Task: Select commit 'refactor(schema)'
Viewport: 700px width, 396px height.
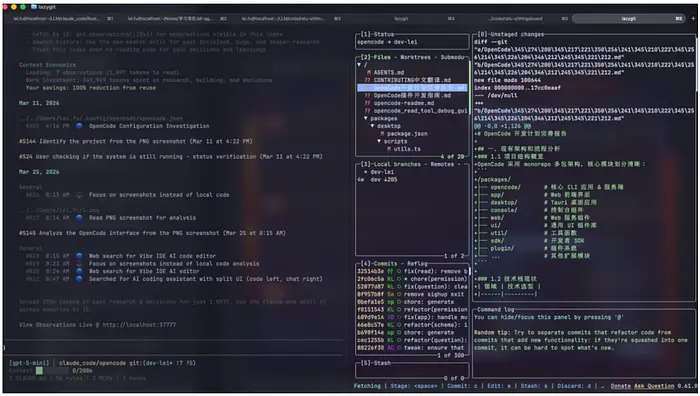Action: click(x=412, y=325)
